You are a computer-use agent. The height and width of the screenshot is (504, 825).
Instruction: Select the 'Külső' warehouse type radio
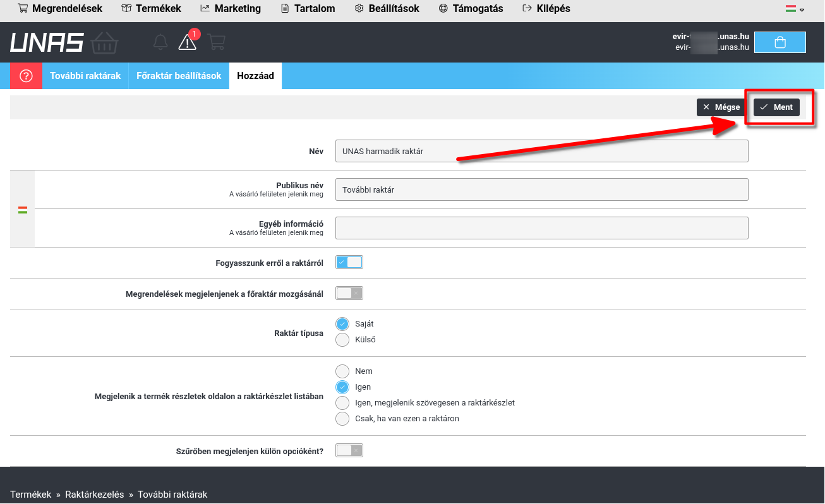(x=342, y=340)
